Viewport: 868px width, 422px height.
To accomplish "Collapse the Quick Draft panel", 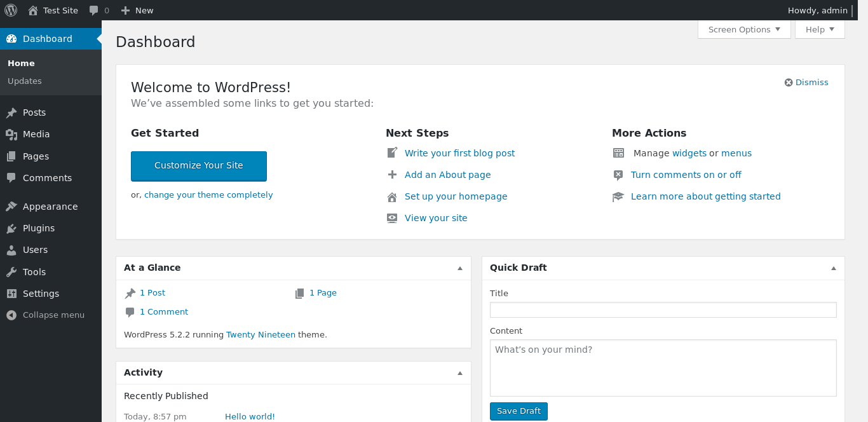I will coord(834,268).
